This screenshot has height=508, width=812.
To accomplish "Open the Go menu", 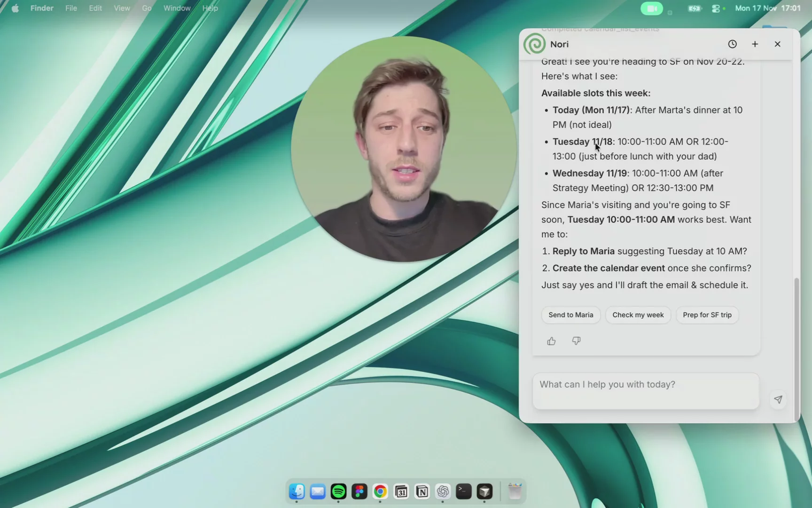I will coord(146,8).
